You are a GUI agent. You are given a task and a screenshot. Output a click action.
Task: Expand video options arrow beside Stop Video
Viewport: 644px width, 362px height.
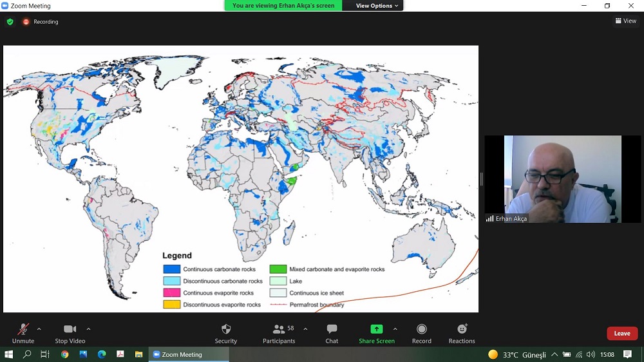point(88,329)
